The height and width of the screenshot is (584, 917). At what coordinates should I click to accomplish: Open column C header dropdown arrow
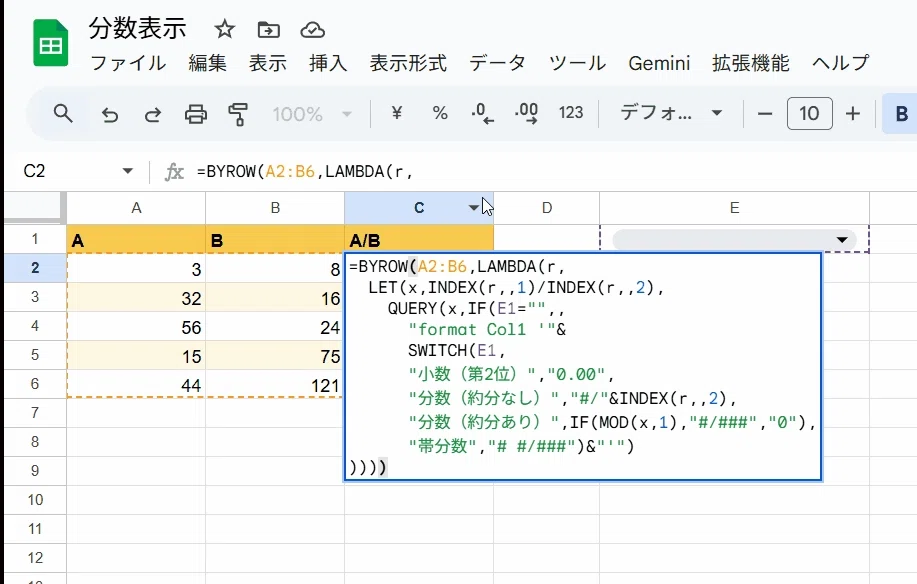point(474,208)
